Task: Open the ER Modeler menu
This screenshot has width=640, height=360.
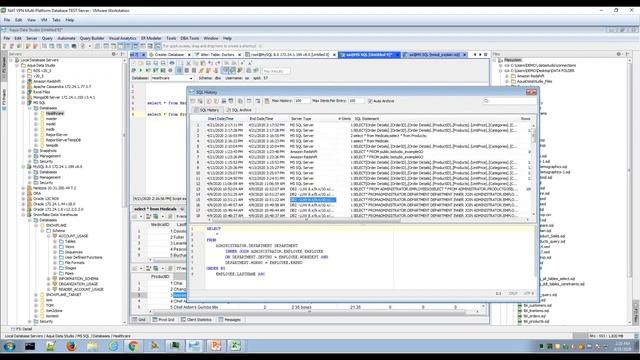Action: click(x=151, y=38)
